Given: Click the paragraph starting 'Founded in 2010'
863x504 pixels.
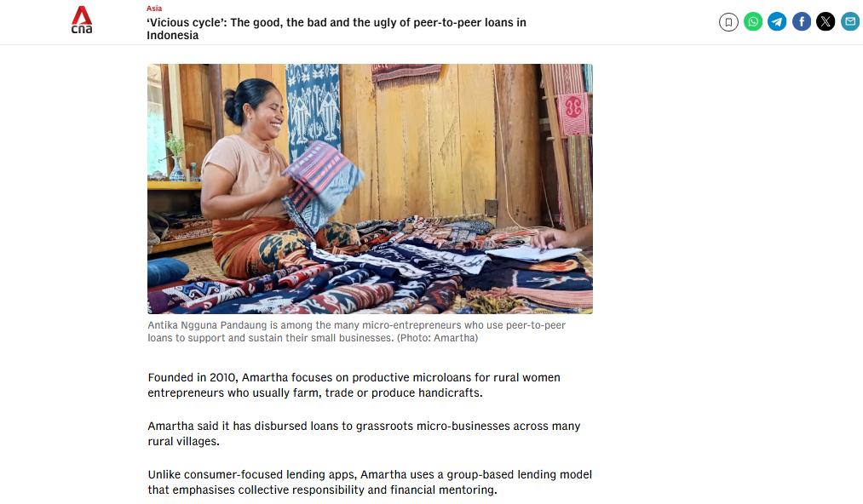Looking at the screenshot, I should 354,385.
